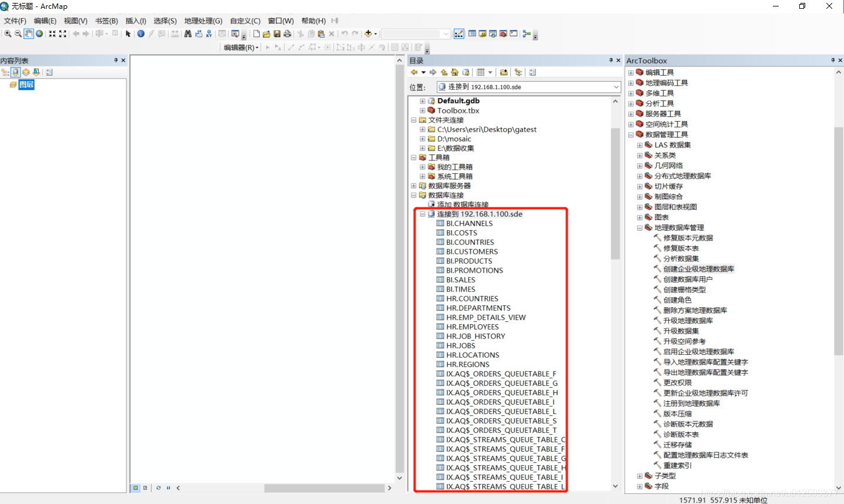Click the Paste icon

pos(321,33)
